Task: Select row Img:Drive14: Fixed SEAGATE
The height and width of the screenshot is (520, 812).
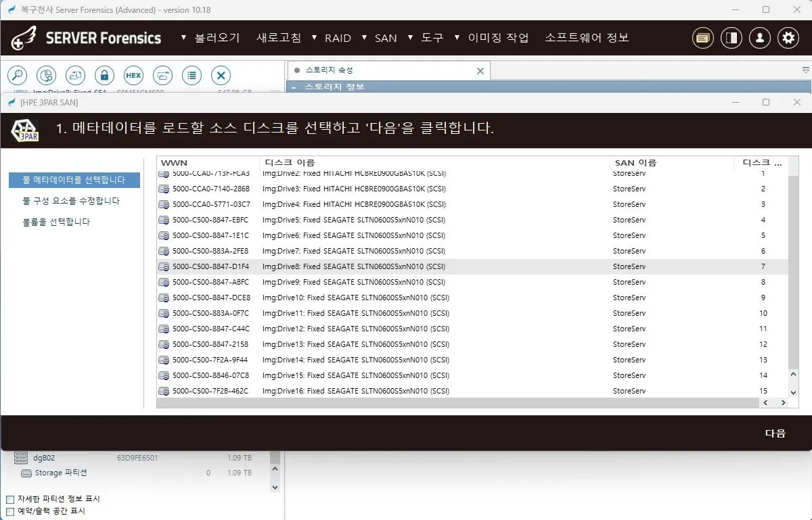Action: tap(472, 360)
